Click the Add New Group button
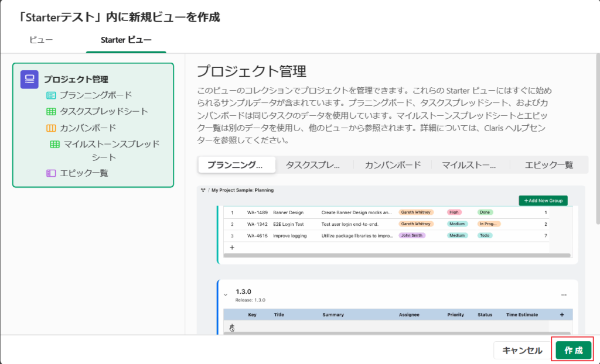Screen dimensions: 600x364 click(x=543, y=201)
